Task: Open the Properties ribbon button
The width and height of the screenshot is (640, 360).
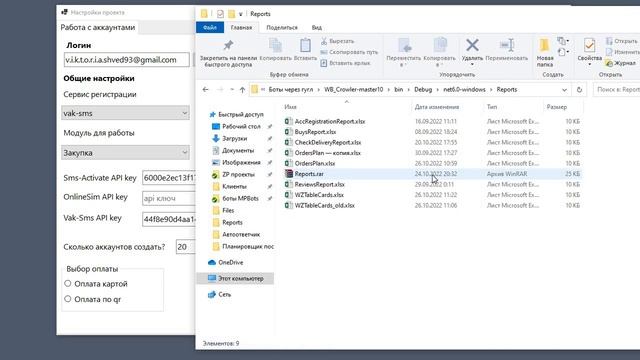Action: [x=589, y=50]
